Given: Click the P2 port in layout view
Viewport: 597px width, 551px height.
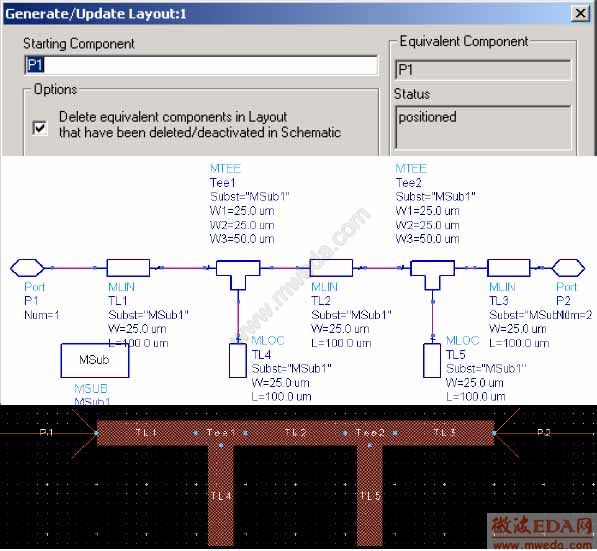Looking at the screenshot, I should [x=543, y=433].
